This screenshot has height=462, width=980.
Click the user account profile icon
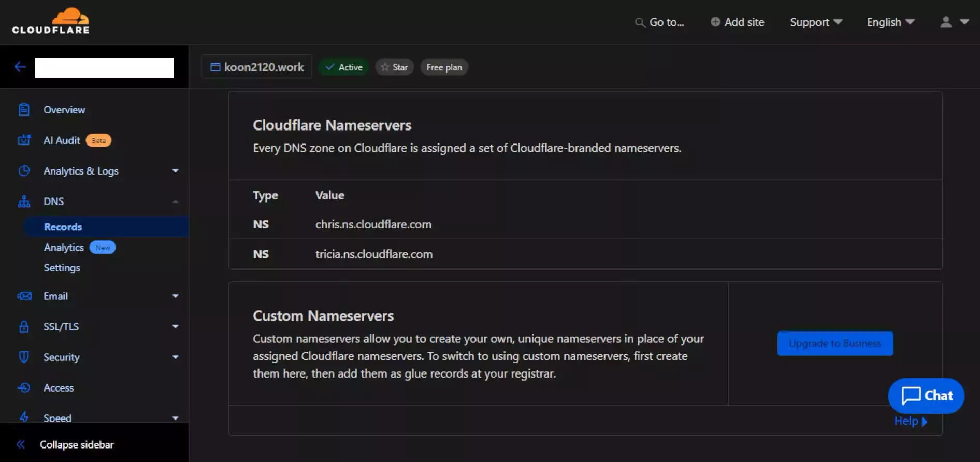(x=946, y=22)
